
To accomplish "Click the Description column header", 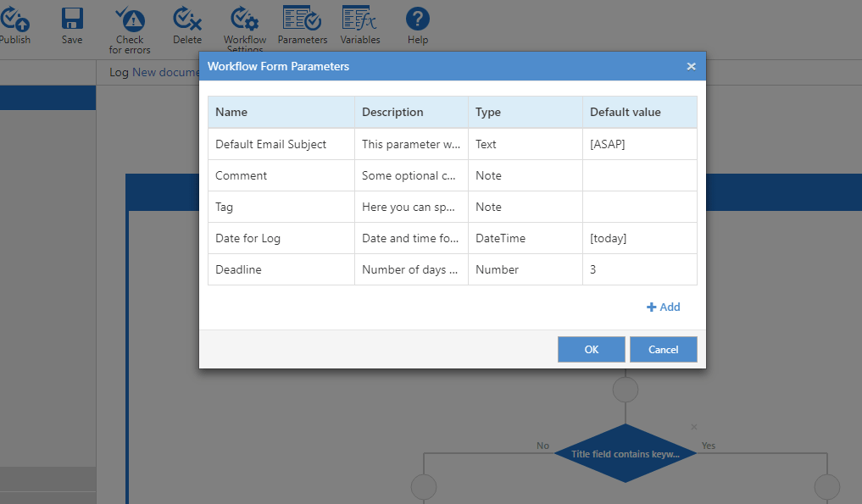I will pos(412,112).
